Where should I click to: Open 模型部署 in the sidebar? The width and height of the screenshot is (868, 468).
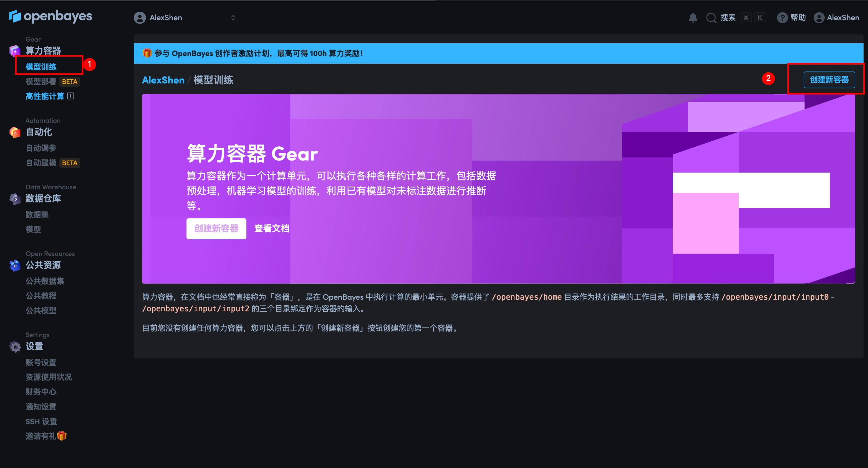tap(41, 82)
